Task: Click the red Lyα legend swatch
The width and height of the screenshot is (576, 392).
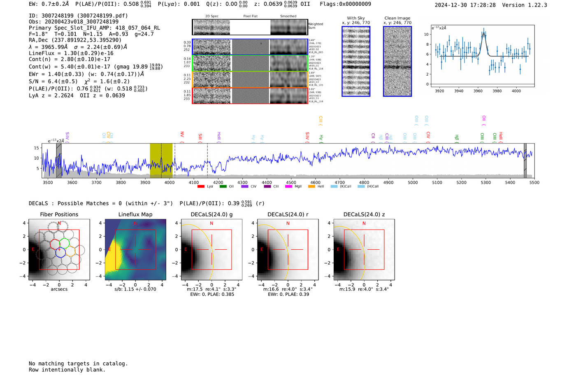Action: pyautogui.click(x=201, y=187)
